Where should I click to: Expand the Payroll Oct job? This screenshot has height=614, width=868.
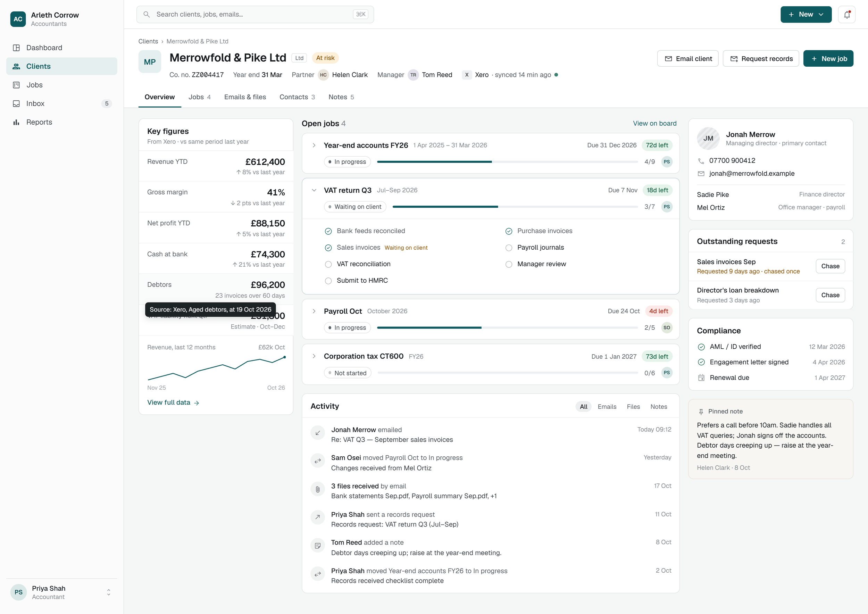[x=314, y=311]
